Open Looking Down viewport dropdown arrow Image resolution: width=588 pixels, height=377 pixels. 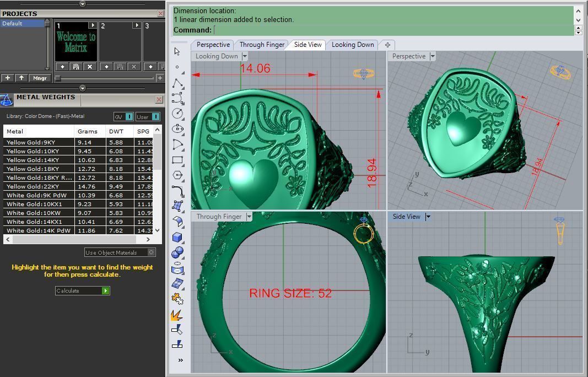245,56
